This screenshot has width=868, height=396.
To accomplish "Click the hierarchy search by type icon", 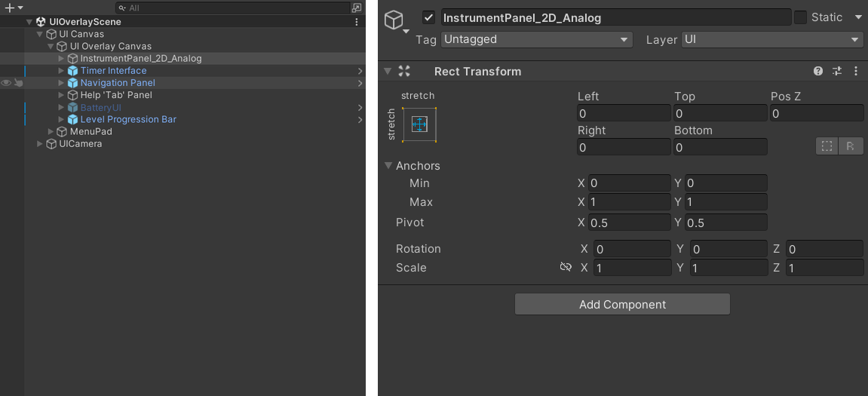I will tap(357, 8).
